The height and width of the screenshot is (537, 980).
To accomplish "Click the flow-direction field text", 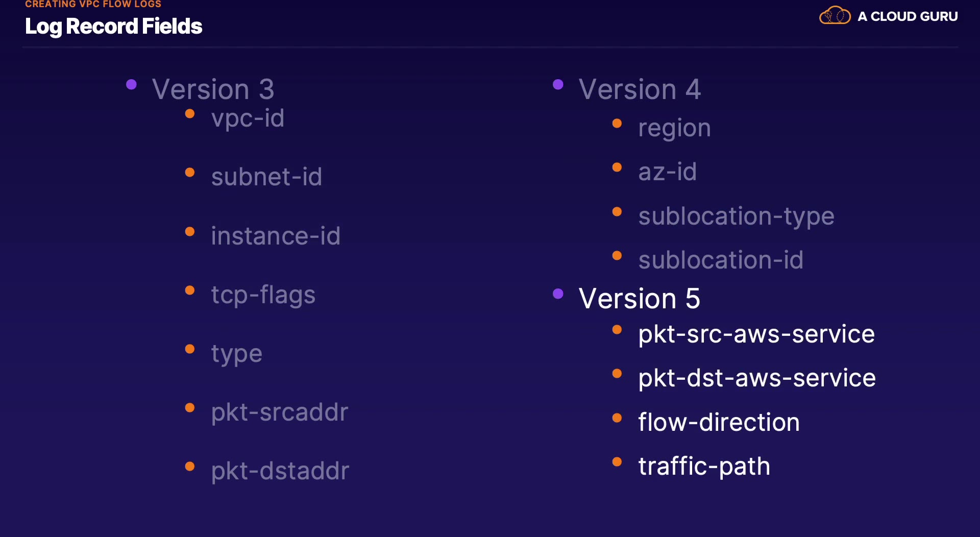I will coord(719,423).
